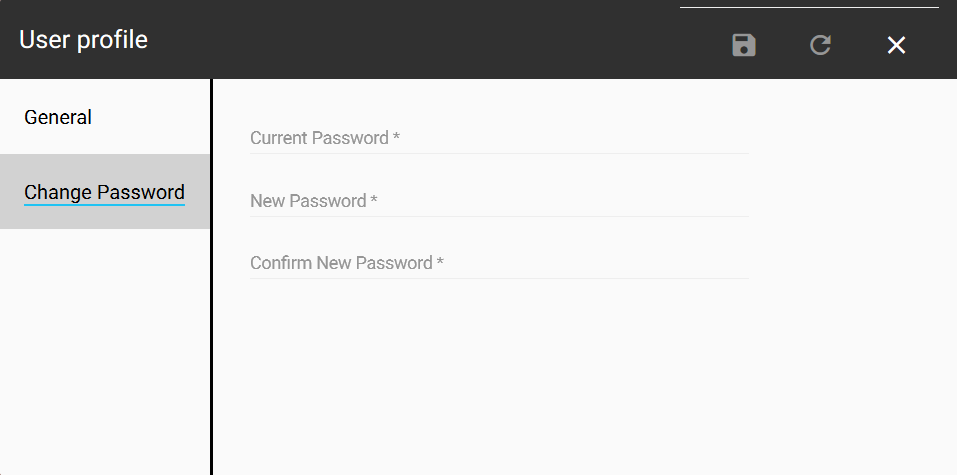Switch to the General tab

[58, 117]
